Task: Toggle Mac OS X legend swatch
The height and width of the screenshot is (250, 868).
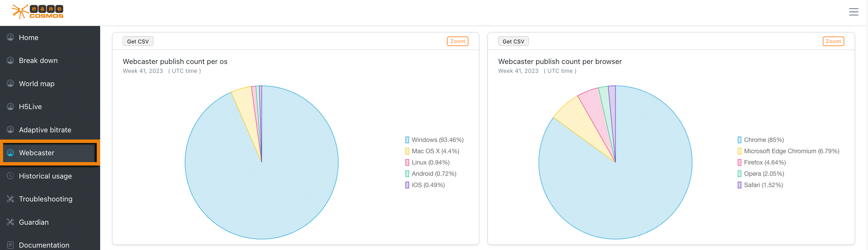Action: click(x=407, y=151)
